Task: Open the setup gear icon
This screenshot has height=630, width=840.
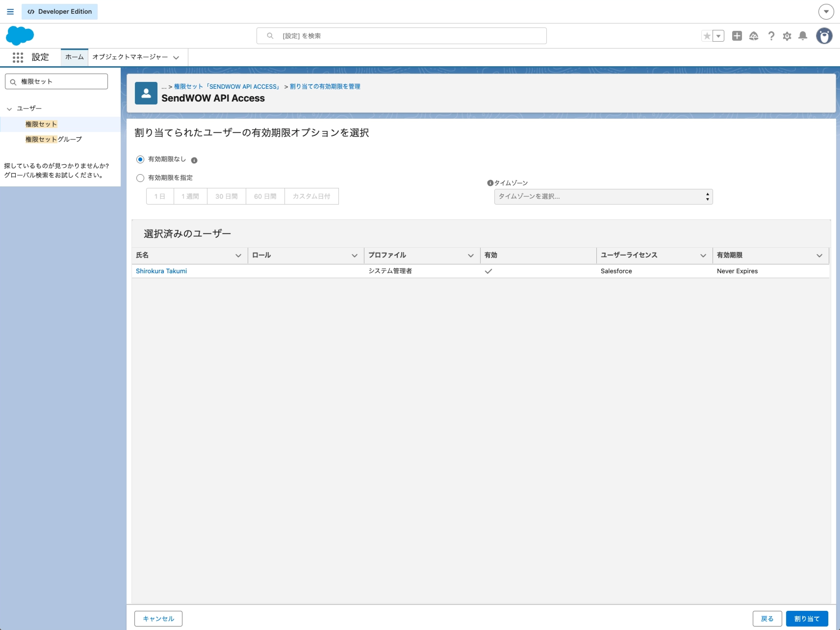Action: tap(787, 36)
